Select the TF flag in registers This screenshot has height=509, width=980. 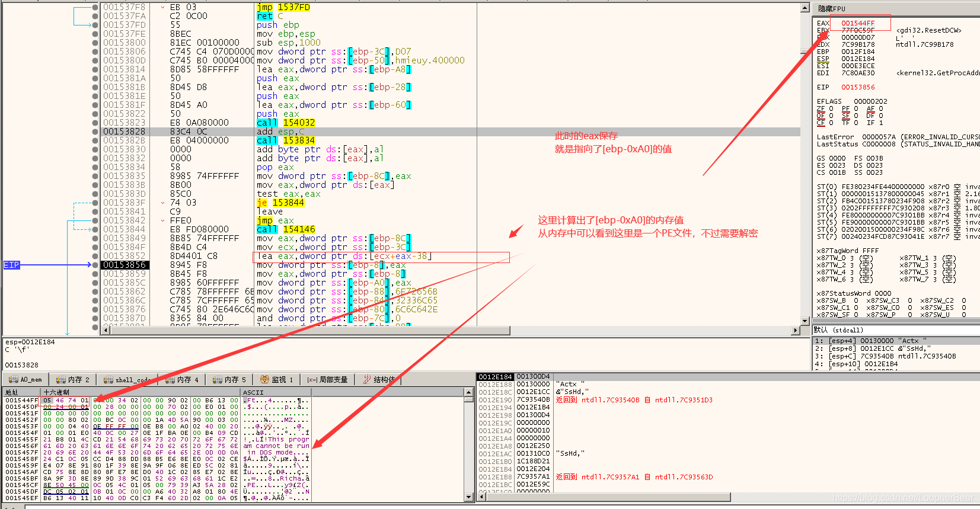pyautogui.click(x=845, y=123)
